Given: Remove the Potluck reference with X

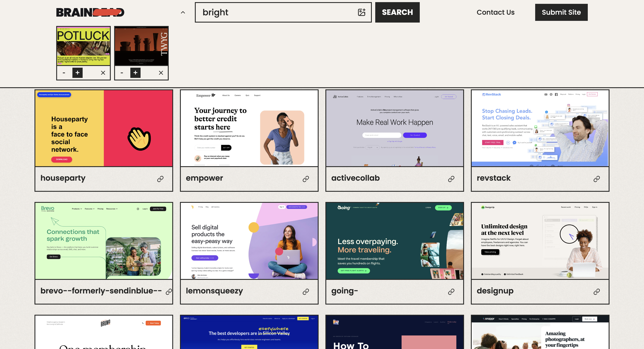Looking at the screenshot, I should [103, 73].
